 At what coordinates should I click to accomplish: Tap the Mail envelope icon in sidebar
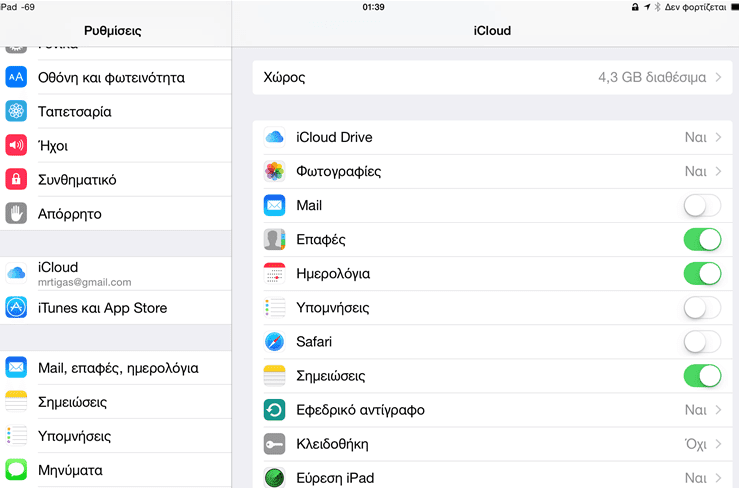tap(16, 367)
